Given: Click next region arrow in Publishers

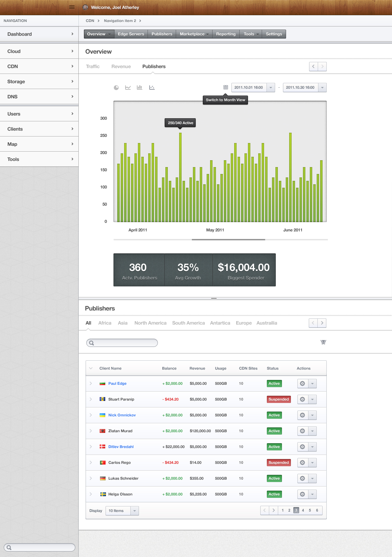Looking at the screenshot, I should 322,323.
